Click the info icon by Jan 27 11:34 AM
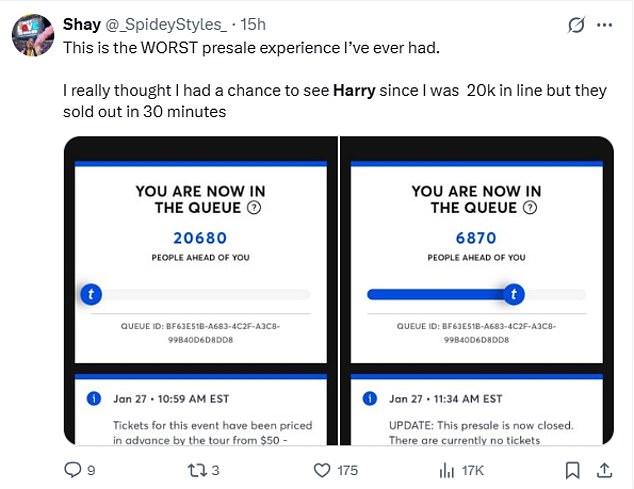 click(370, 398)
